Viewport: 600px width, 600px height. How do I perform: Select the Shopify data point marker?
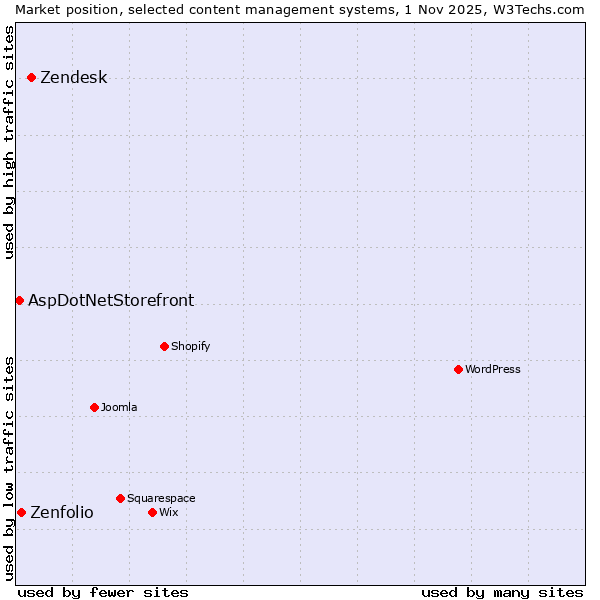(x=164, y=346)
